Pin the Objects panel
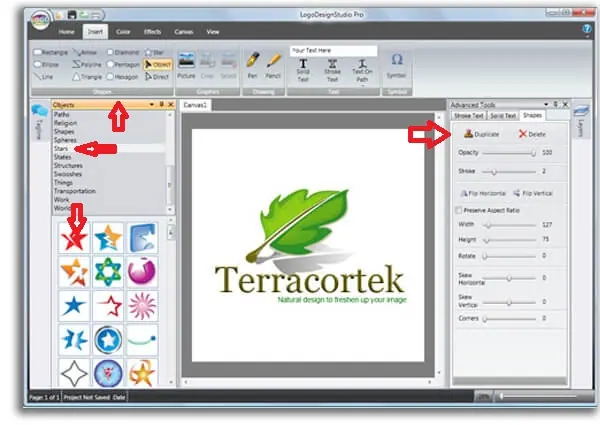This screenshot has height=425, width=600. tap(161, 104)
